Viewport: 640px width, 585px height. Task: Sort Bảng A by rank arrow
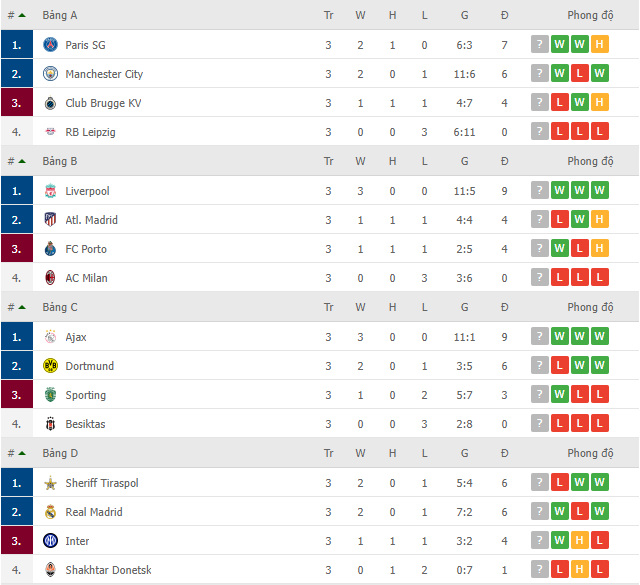coord(22,15)
